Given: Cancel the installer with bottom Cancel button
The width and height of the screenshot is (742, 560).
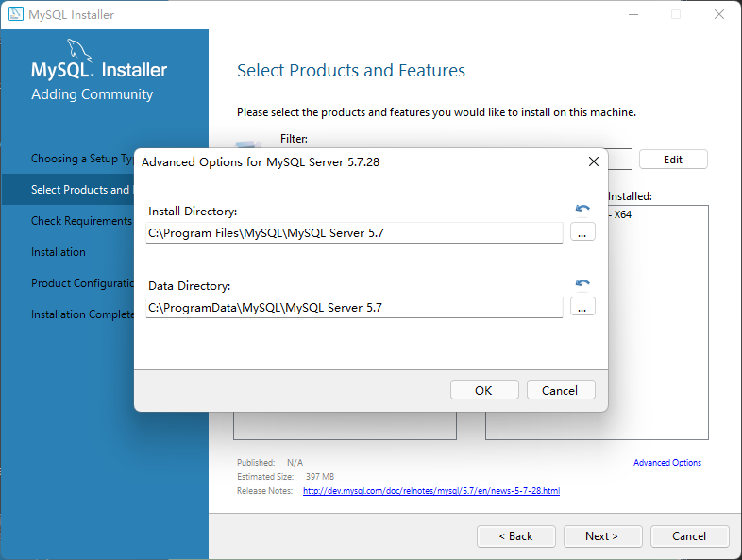Looking at the screenshot, I should pos(689,536).
